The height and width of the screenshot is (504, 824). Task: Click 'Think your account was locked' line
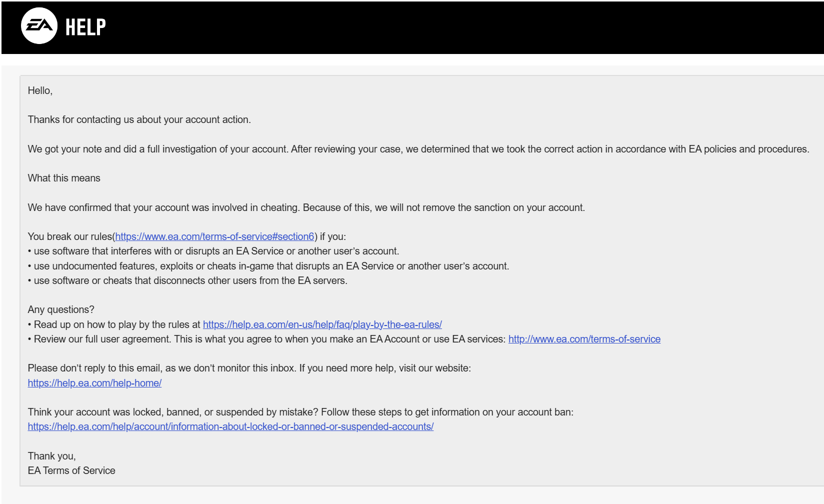click(300, 412)
